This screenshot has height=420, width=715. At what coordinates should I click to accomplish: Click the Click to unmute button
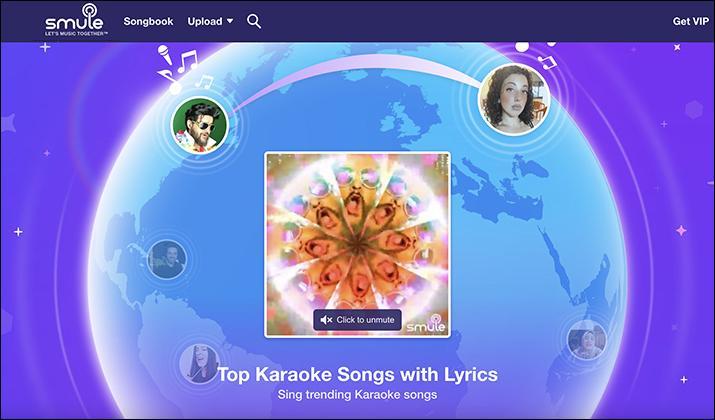coord(357,320)
